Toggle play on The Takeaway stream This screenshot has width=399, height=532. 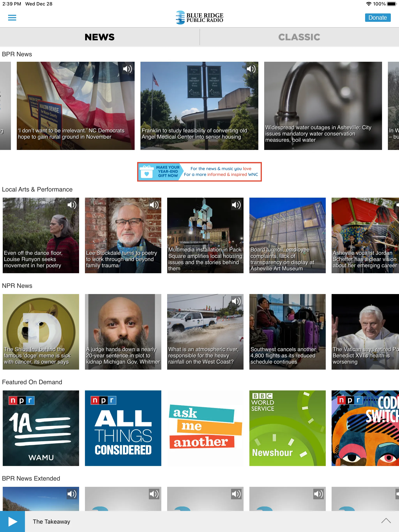tap(12, 521)
